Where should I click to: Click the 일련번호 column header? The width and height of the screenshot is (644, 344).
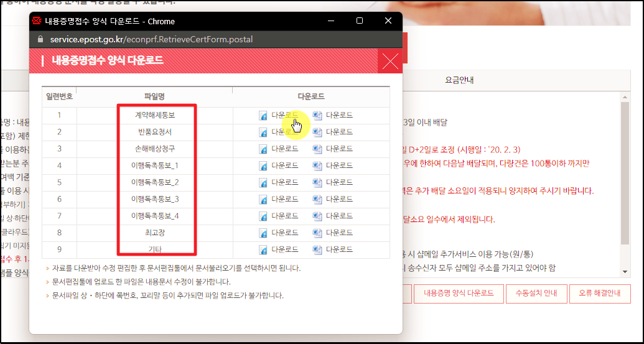click(x=59, y=97)
